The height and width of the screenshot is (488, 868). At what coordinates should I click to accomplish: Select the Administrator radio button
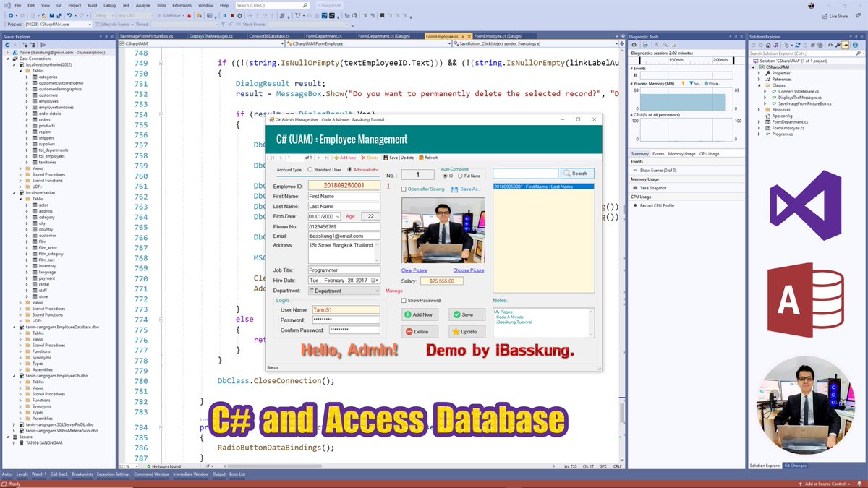(x=349, y=170)
